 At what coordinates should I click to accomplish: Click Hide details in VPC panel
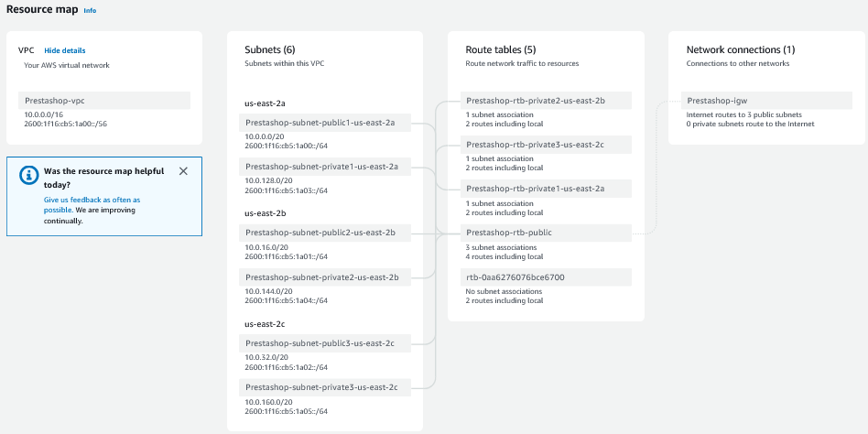click(x=65, y=50)
